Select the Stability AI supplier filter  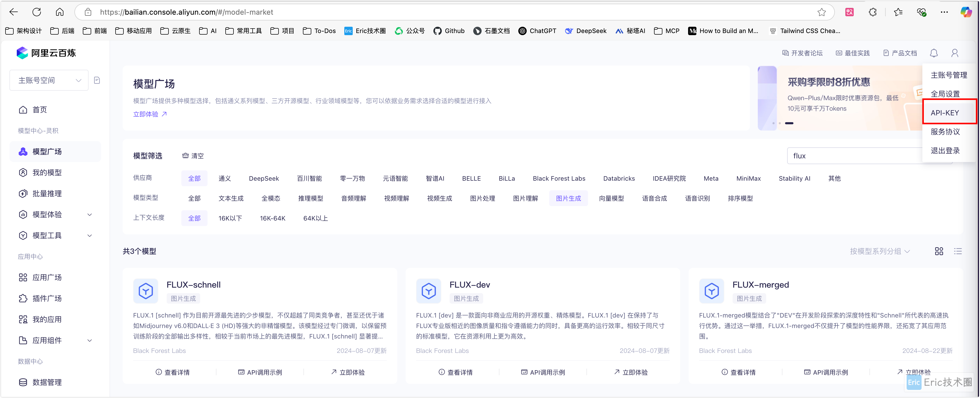(794, 179)
